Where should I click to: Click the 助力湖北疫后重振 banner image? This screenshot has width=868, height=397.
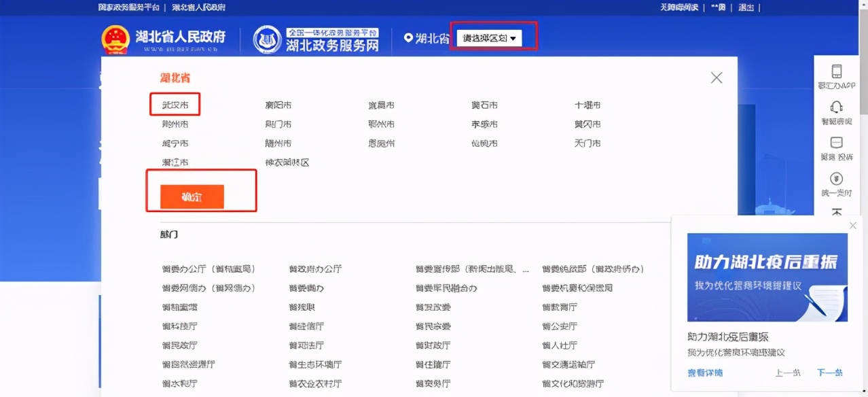point(767,276)
